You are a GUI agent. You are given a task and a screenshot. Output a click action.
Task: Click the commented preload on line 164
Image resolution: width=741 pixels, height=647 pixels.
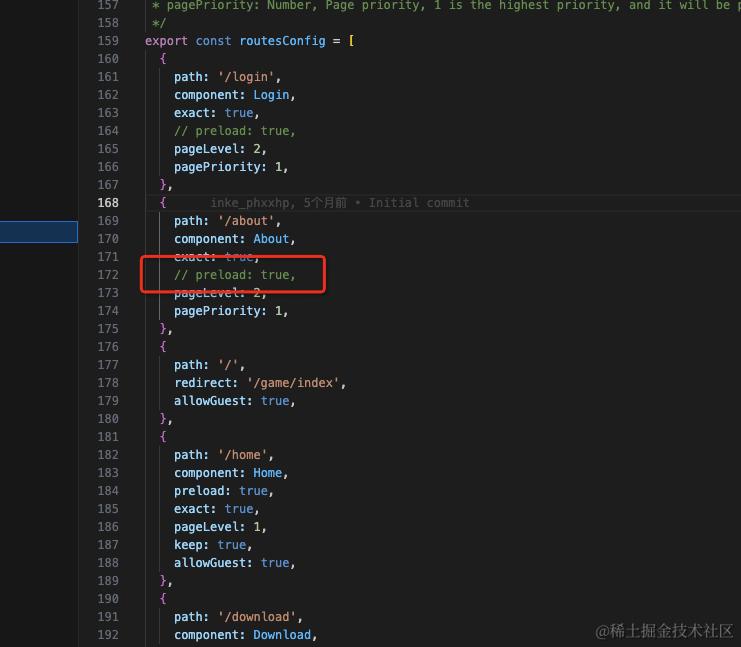click(234, 131)
